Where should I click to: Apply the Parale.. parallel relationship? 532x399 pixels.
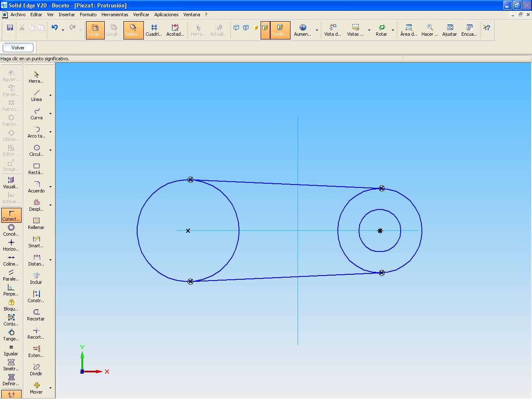[11, 275]
